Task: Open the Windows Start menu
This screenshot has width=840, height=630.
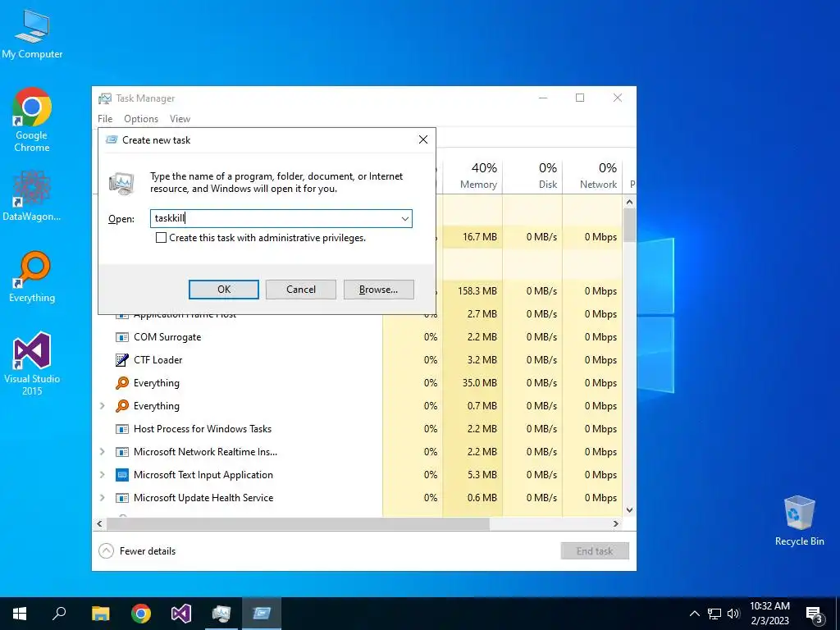Action: coord(20,614)
